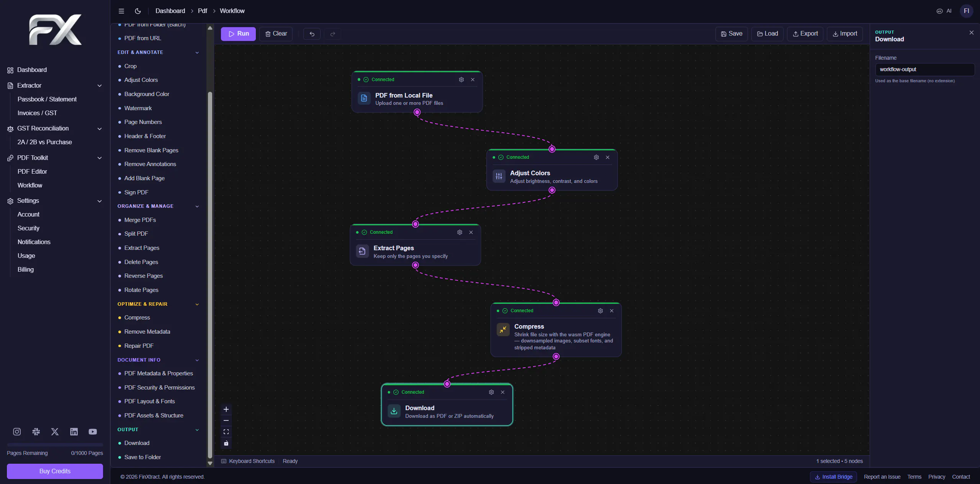This screenshot has width=980, height=484.
Task: Open Instagram social icon
Action: pyautogui.click(x=17, y=432)
